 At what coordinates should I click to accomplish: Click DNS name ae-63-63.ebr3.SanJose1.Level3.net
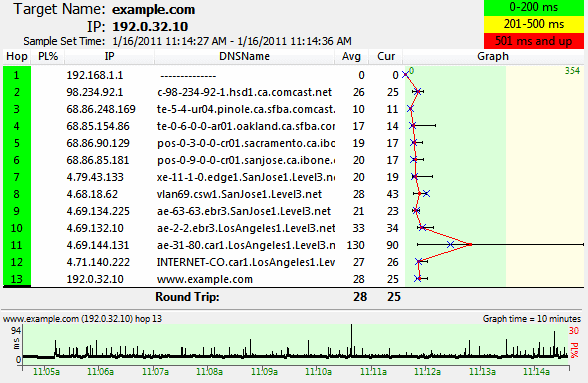point(244,211)
